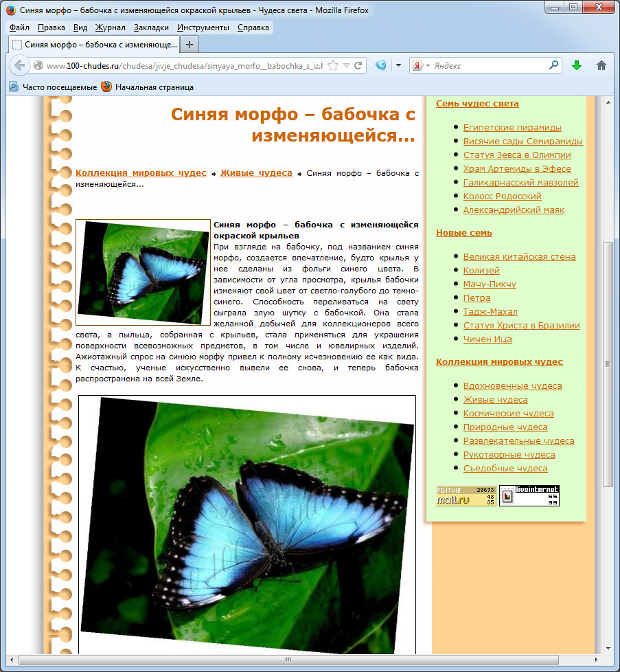The height and width of the screenshot is (672, 620).
Task: Click the browser Back arrow button
Action: [x=20, y=65]
